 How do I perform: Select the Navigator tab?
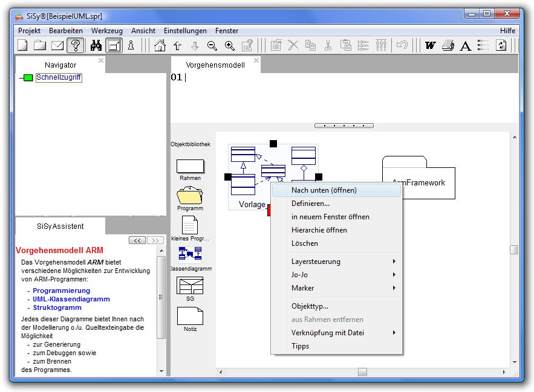[x=60, y=65]
